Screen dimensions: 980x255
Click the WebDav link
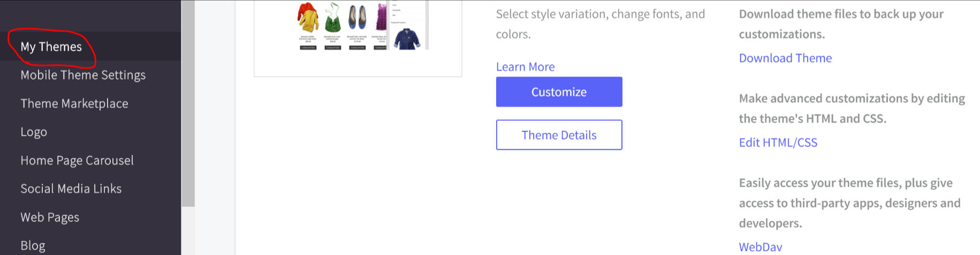click(x=760, y=247)
